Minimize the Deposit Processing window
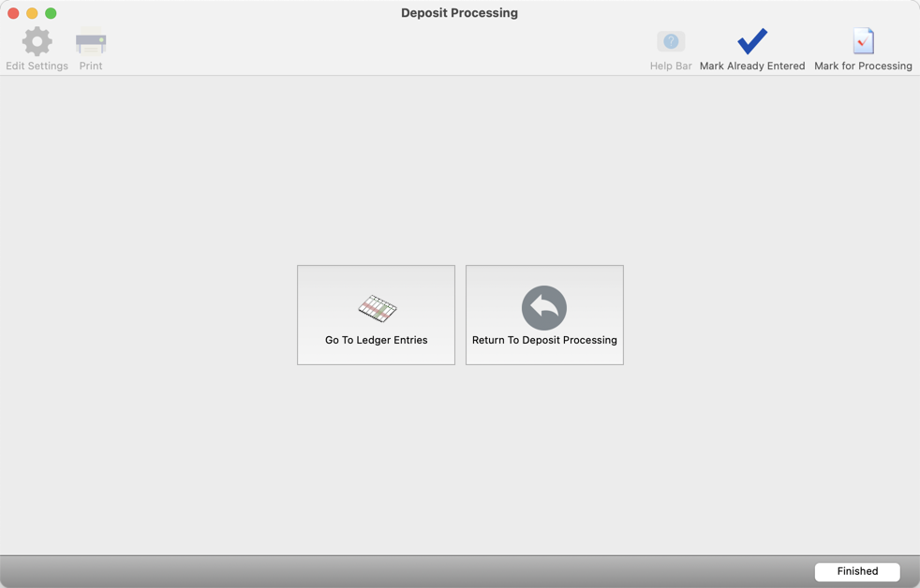Screen dimensions: 920x588 click(x=31, y=13)
